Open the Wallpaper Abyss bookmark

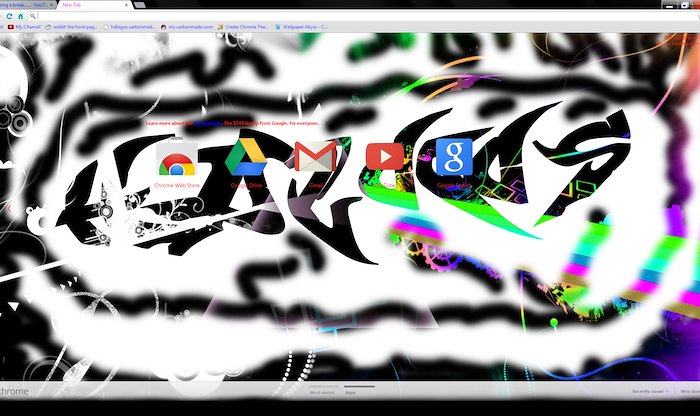coord(301,27)
